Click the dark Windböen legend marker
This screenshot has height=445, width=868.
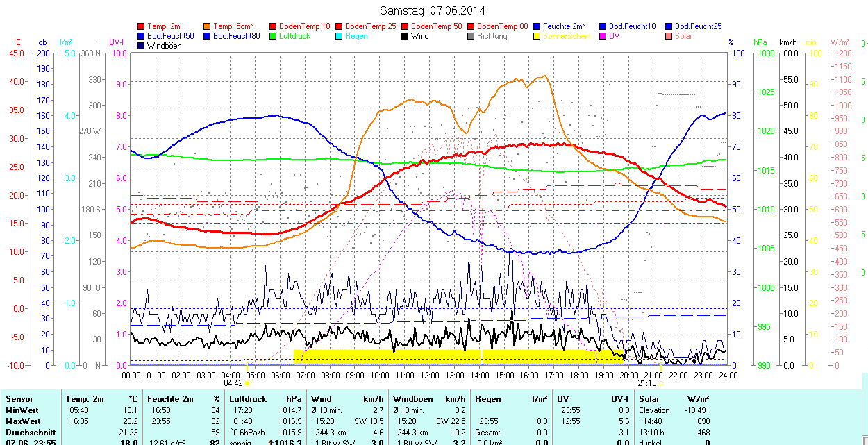[x=142, y=46]
